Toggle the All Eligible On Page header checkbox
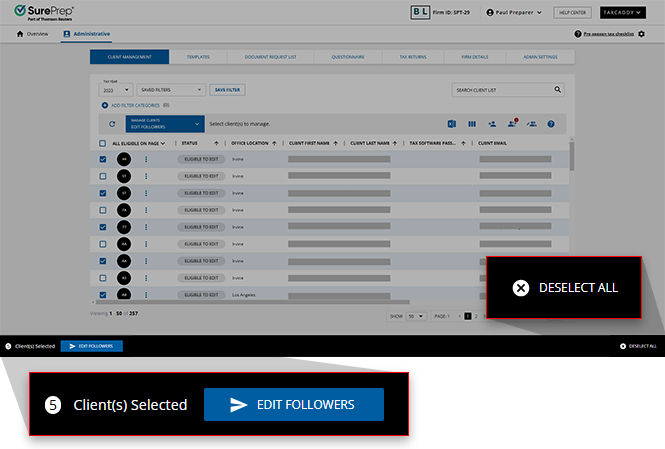The image size is (665, 449). 102,143
